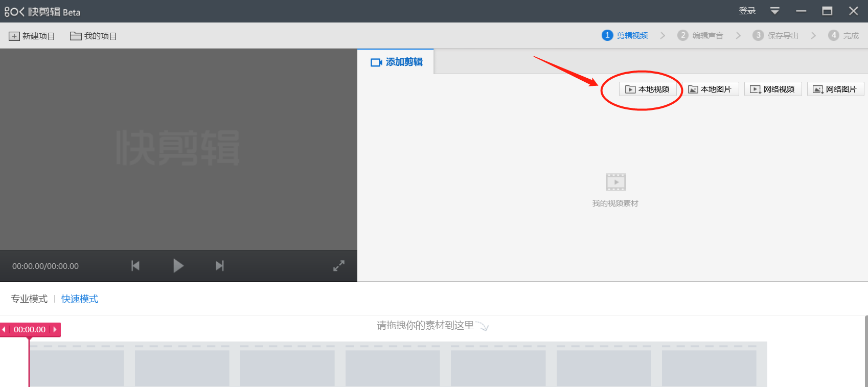Click the first empty timeline clip slot

77,368
